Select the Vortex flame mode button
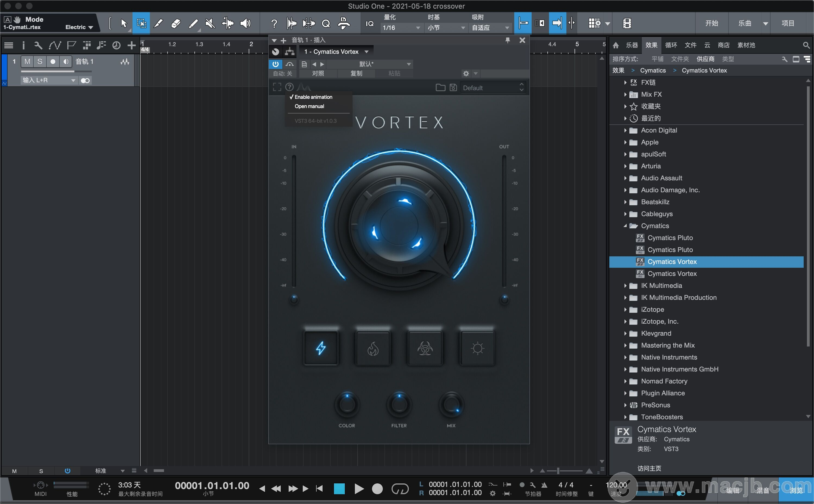The image size is (814, 504). pyautogui.click(x=373, y=348)
